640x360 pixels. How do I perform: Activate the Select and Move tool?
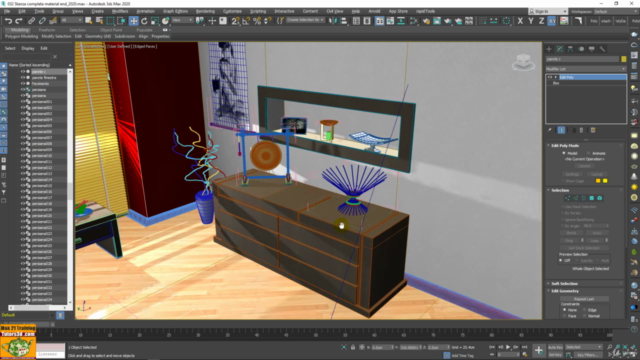click(133, 20)
